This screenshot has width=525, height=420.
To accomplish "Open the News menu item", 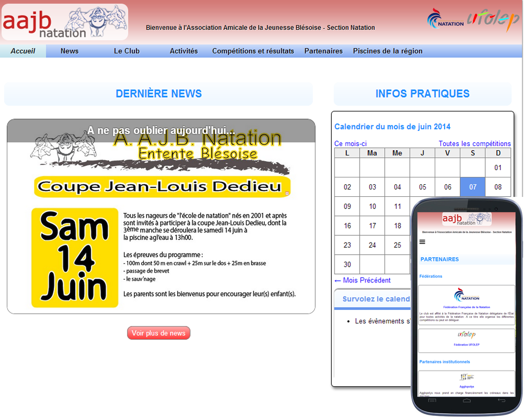I will [69, 51].
